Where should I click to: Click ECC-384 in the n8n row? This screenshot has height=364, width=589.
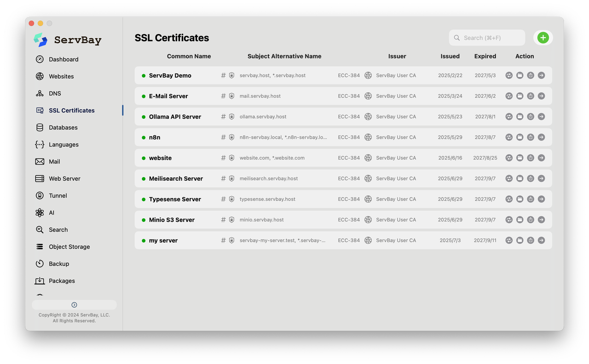coord(349,137)
